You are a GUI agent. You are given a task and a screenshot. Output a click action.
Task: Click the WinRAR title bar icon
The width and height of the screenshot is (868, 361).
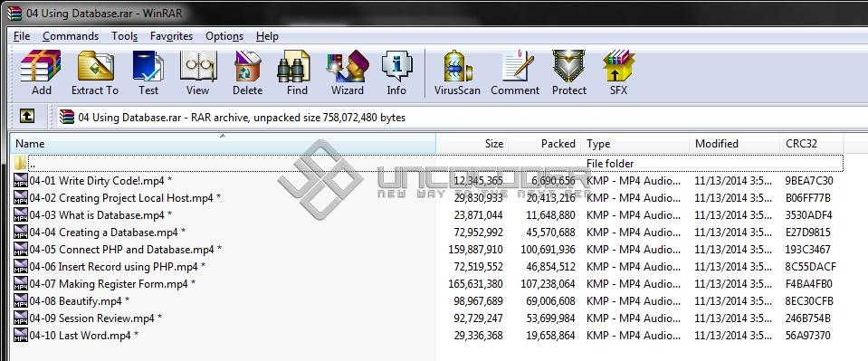click(x=14, y=13)
